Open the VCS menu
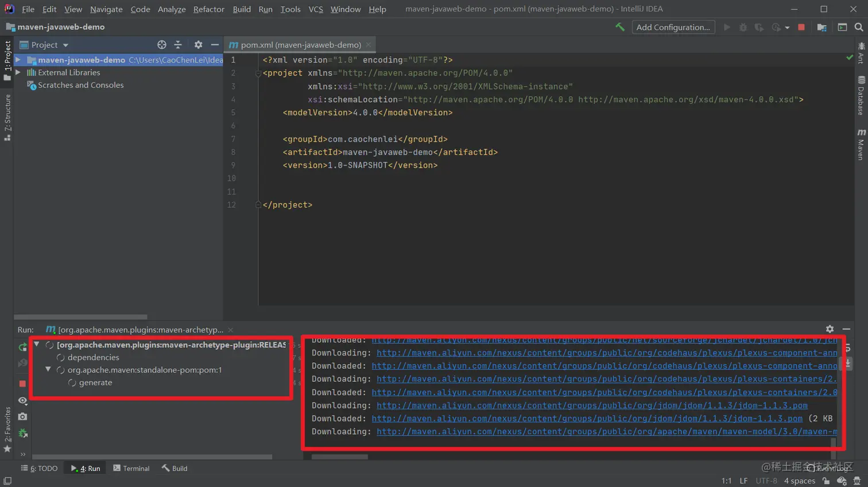This screenshot has width=868, height=487. pyautogui.click(x=316, y=9)
